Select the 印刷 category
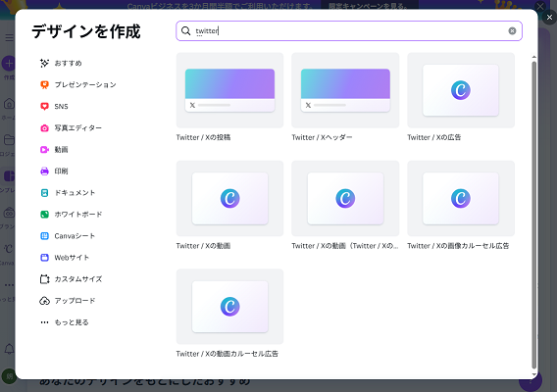557x392 pixels. tap(61, 171)
